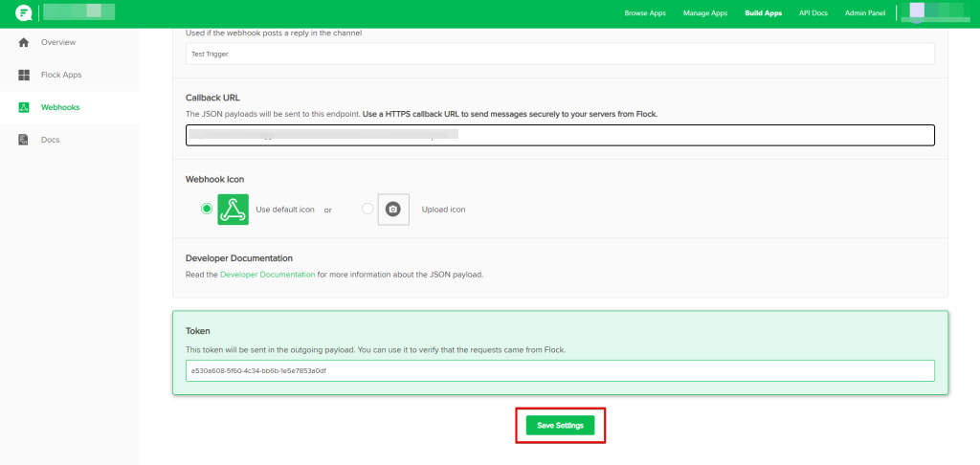The width and height of the screenshot is (980, 465).
Task: Click the camera upload icon
Action: 393,210
